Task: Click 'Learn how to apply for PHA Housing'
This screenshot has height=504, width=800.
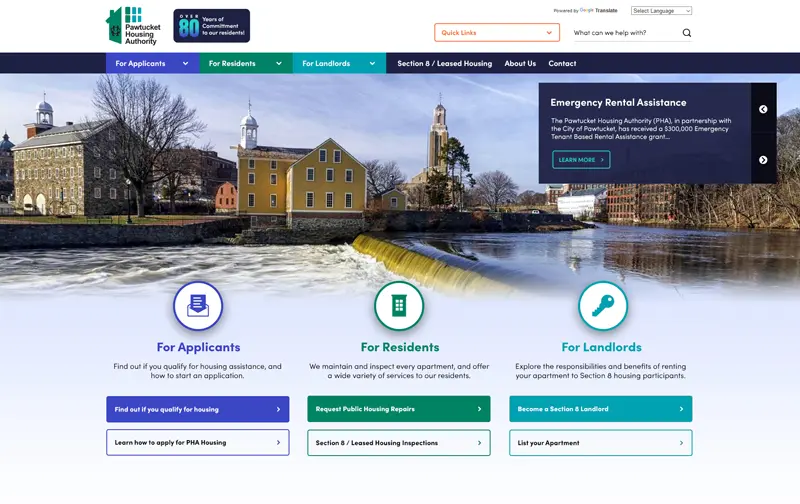Action: (197, 442)
